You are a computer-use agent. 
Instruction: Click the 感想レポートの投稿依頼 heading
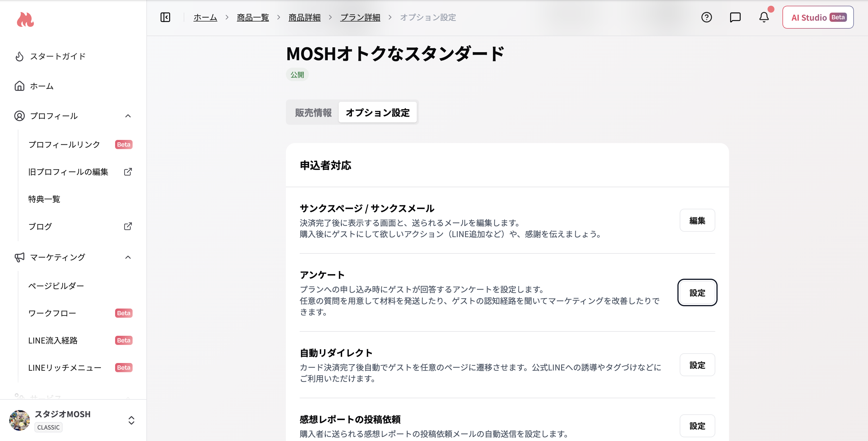350,419
